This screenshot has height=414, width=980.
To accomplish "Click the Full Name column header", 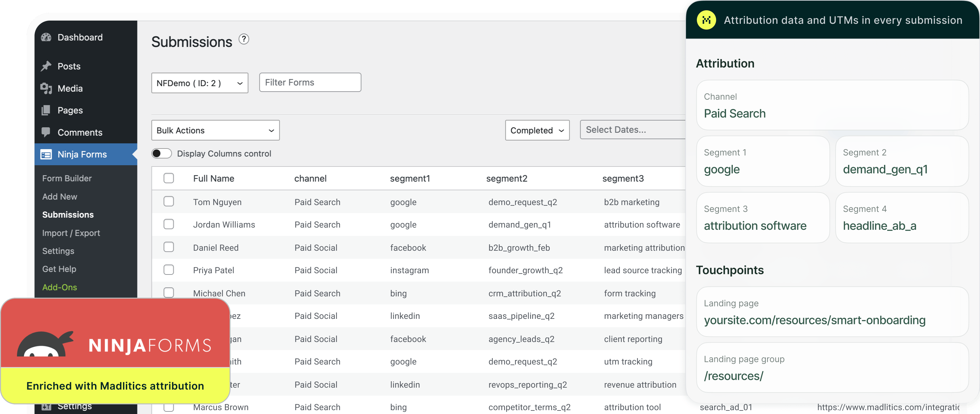I will (214, 178).
